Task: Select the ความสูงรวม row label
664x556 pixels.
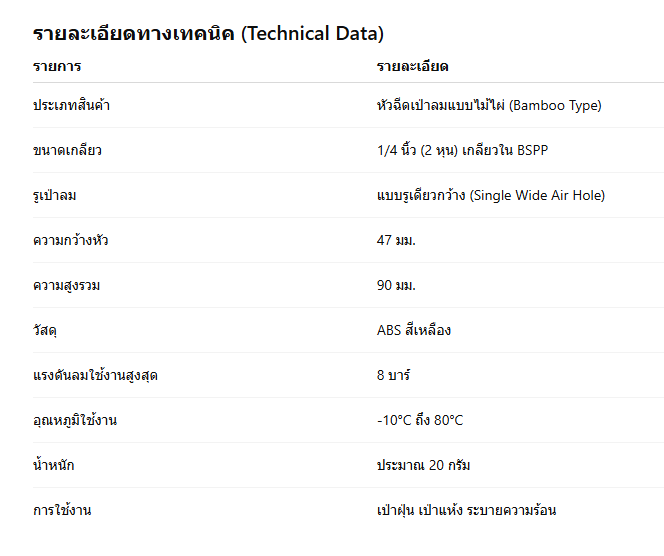Action: click(x=66, y=285)
